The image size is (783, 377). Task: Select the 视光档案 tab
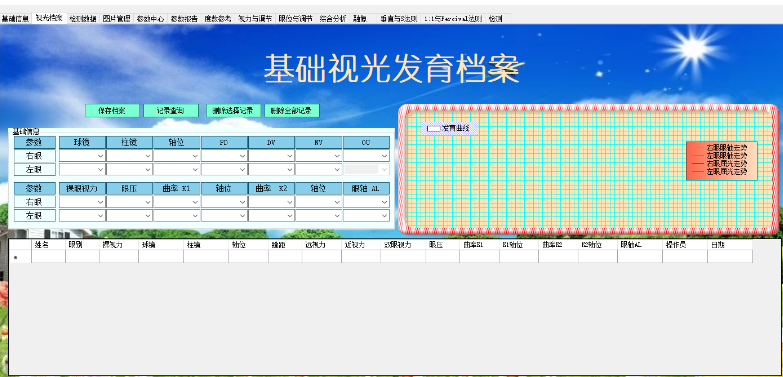tap(49, 18)
